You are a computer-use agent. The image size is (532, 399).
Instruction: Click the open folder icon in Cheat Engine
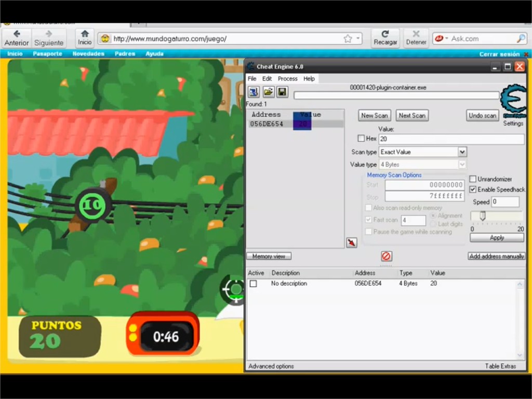pos(268,92)
